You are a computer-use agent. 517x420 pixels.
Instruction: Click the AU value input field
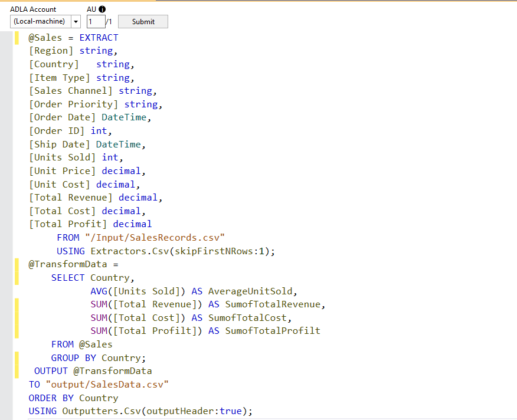click(x=96, y=22)
